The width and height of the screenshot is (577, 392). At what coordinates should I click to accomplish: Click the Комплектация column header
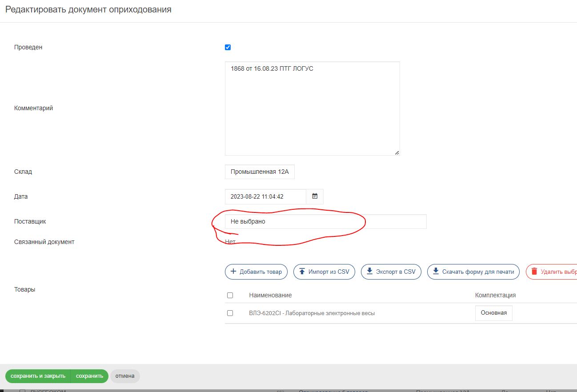[x=495, y=296]
